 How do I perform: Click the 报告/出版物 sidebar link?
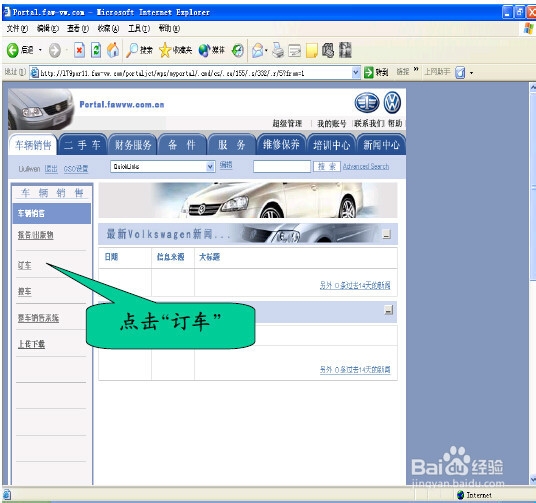pyautogui.click(x=35, y=235)
